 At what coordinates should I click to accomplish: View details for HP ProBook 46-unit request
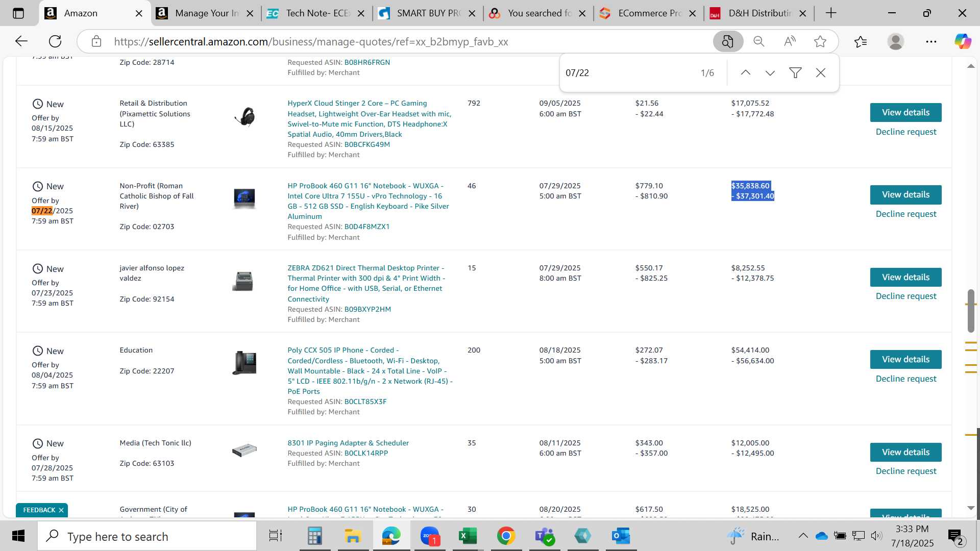pos(905,194)
